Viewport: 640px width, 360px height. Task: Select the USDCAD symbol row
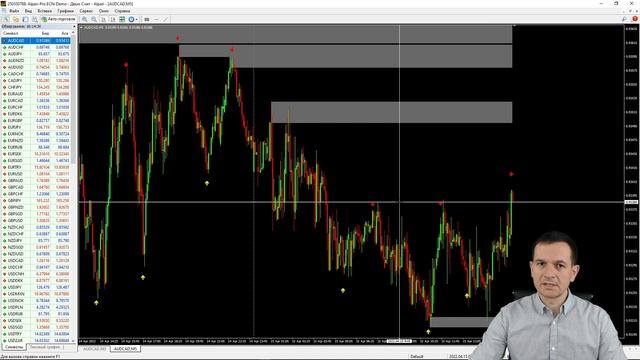36,260
